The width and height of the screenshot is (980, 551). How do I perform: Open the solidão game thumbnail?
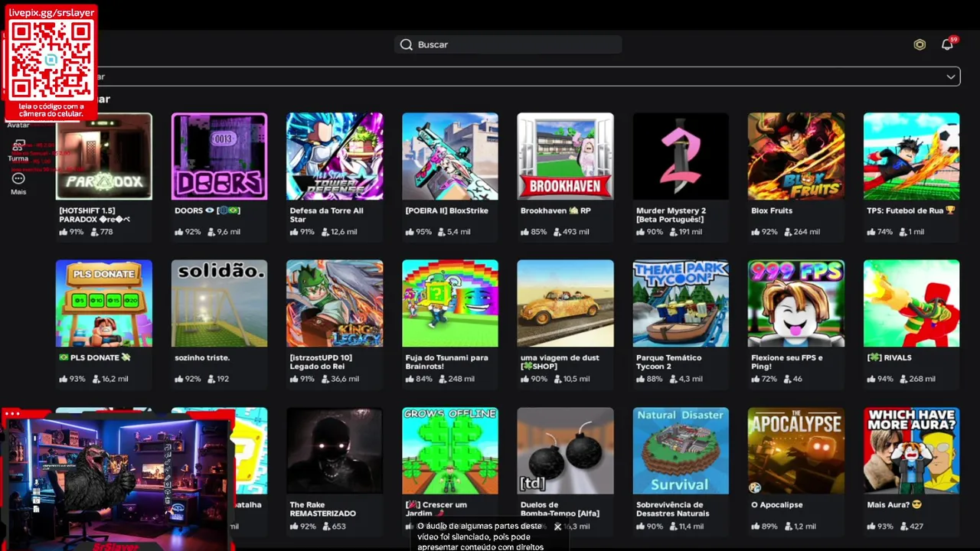[x=219, y=303]
